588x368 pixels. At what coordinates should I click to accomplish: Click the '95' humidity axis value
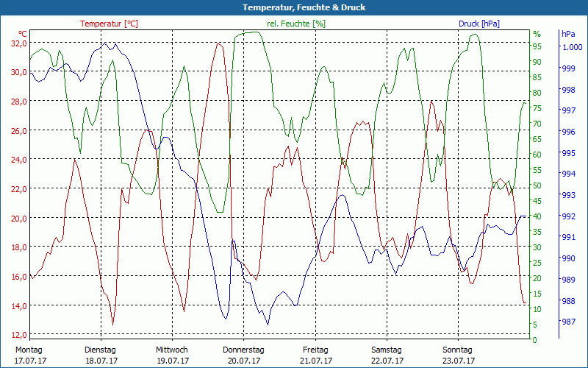[537, 46]
